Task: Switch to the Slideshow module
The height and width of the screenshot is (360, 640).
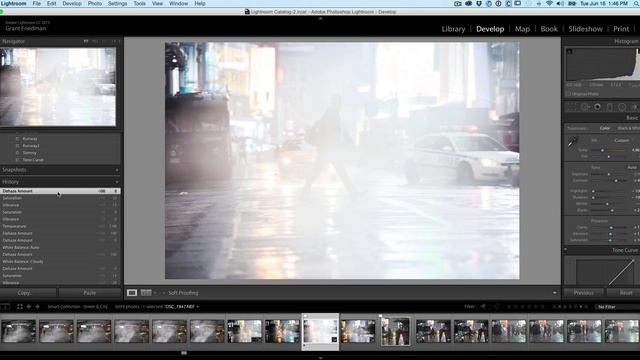Action: point(585,29)
